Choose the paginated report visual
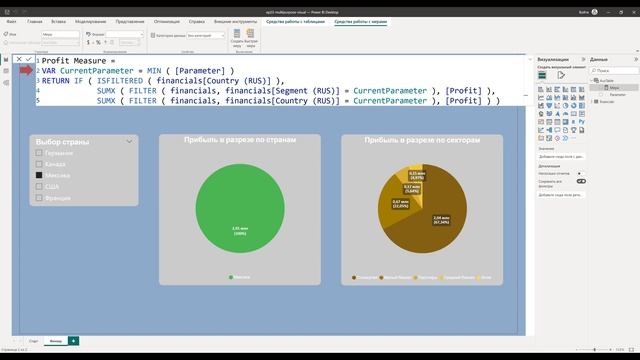640x360 pixels. pyautogui.click(x=582, y=130)
